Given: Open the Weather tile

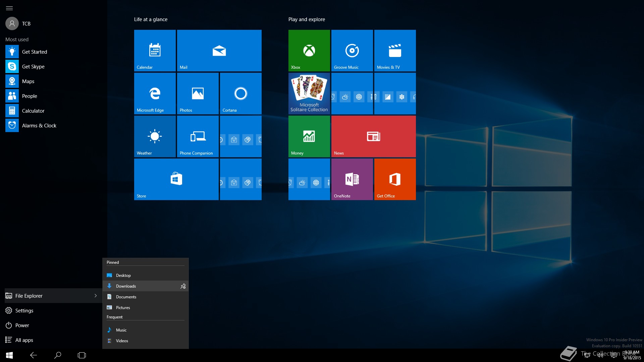Looking at the screenshot, I should 155,136.
